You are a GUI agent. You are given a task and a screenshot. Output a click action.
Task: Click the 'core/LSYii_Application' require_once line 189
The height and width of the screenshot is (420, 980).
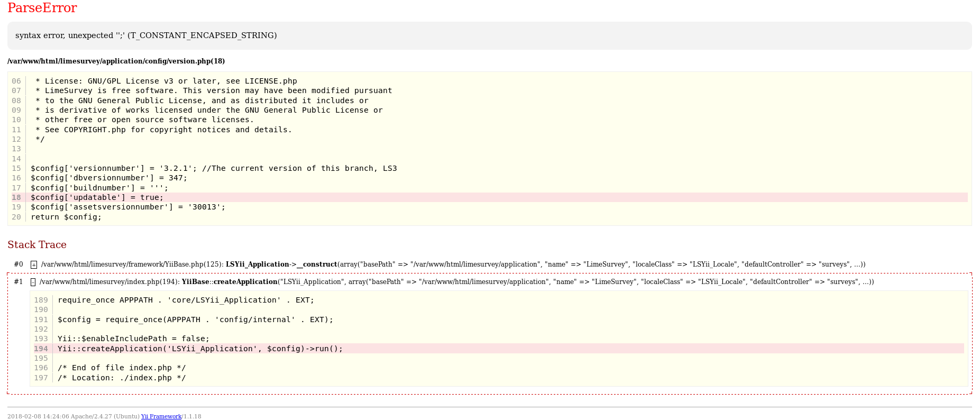click(186, 300)
